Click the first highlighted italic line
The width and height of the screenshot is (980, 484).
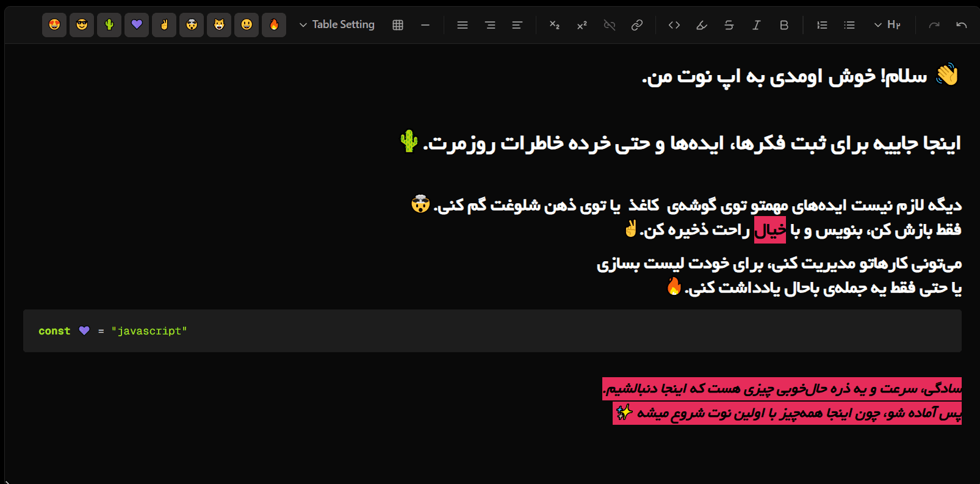pyautogui.click(x=782, y=389)
